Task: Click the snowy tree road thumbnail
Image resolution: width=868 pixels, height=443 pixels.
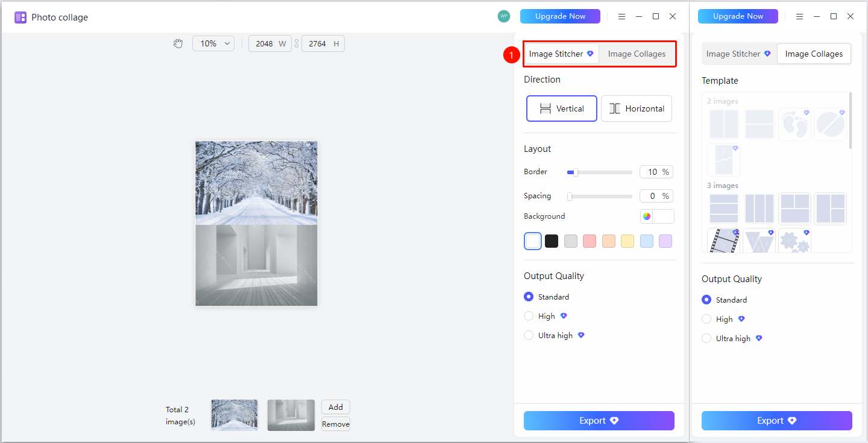Action: click(234, 415)
